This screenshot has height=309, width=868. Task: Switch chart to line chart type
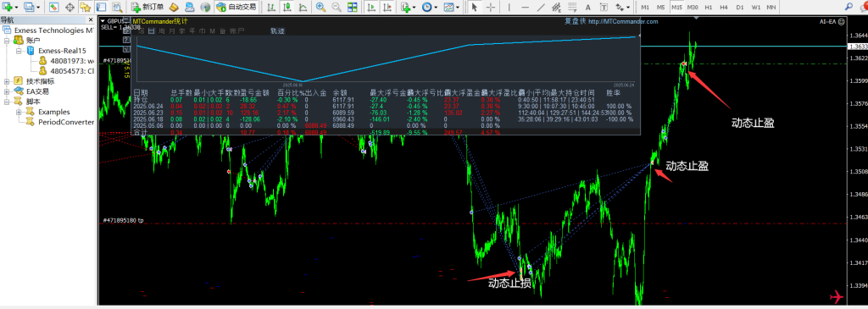pyautogui.click(x=303, y=7)
